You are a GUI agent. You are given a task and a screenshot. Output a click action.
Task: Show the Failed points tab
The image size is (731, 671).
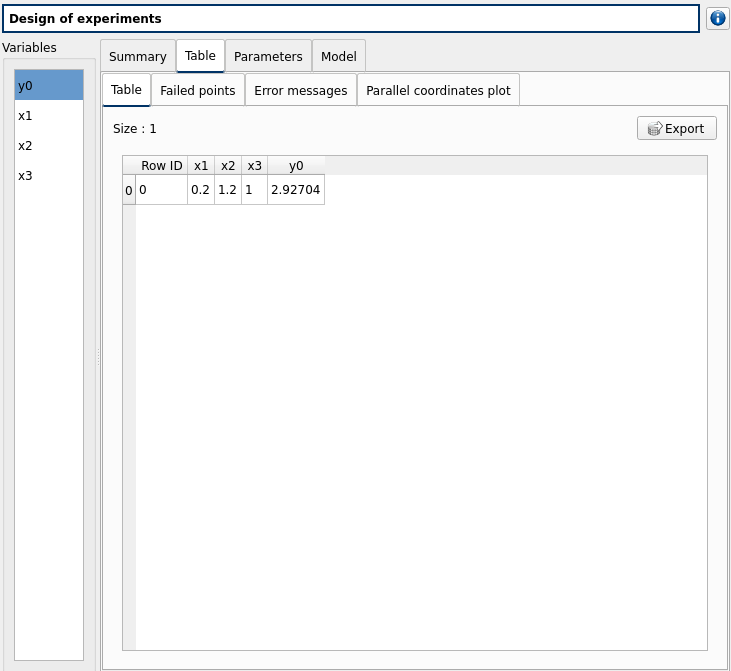click(x=198, y=90)
